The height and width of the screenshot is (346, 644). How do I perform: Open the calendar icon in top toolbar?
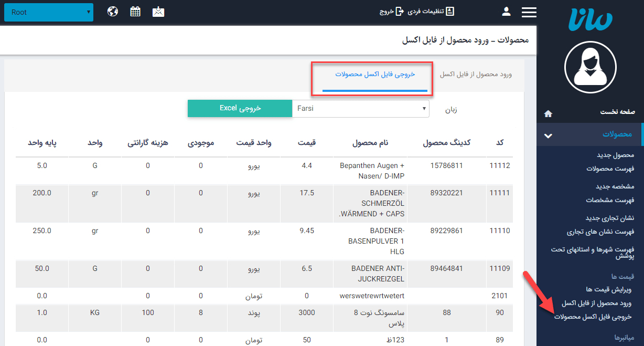[x=135, y=11]
